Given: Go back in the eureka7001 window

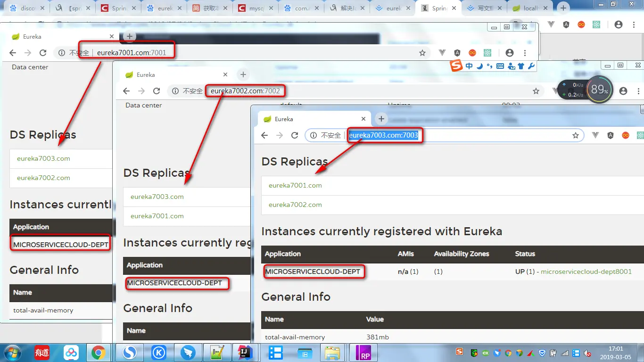Looking at the screenshot, I should tap(13, 53).
